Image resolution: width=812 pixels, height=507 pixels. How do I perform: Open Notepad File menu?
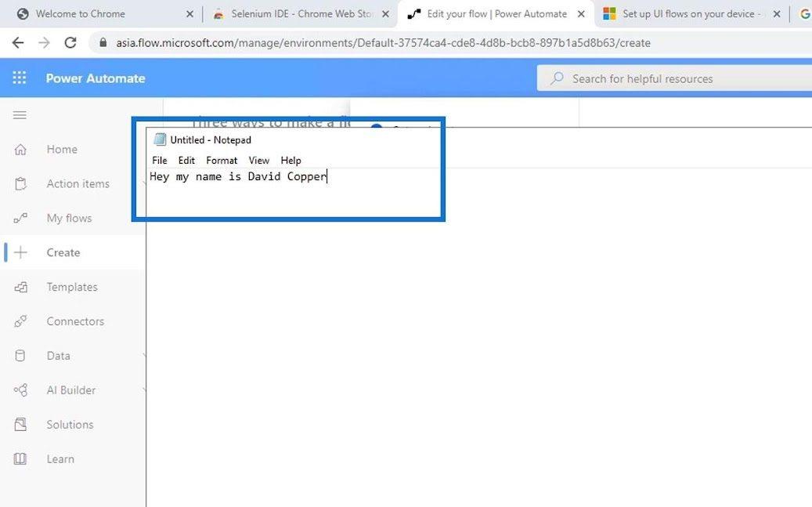coord(160,161)
